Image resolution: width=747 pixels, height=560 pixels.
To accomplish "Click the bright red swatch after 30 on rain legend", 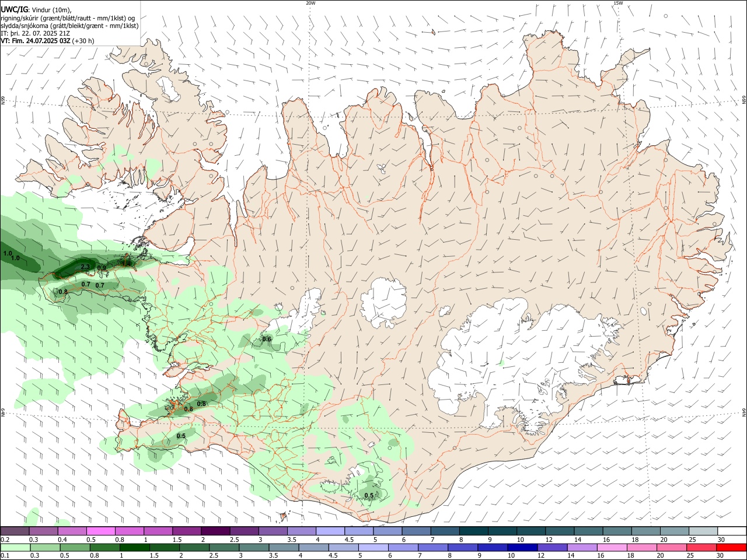I will (731, 547).
